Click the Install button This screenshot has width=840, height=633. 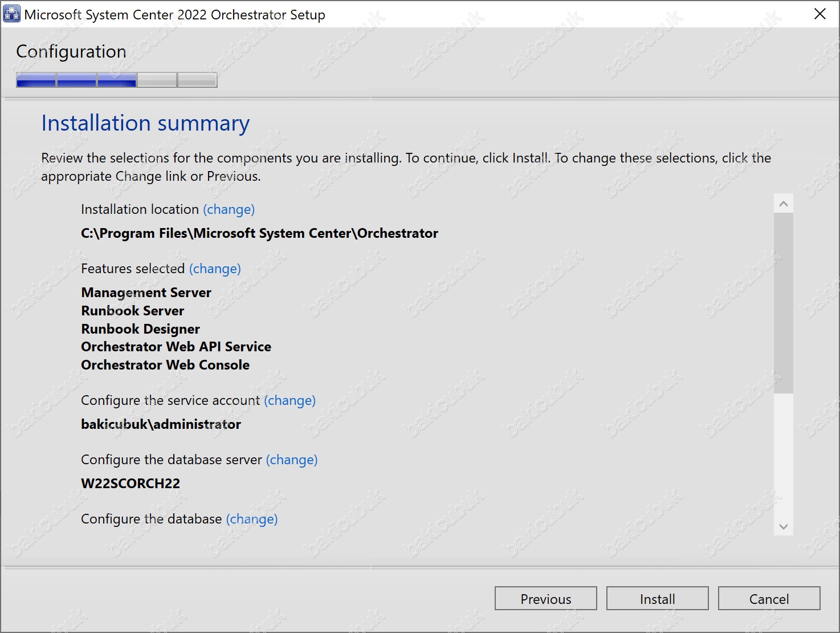[657, 599]
